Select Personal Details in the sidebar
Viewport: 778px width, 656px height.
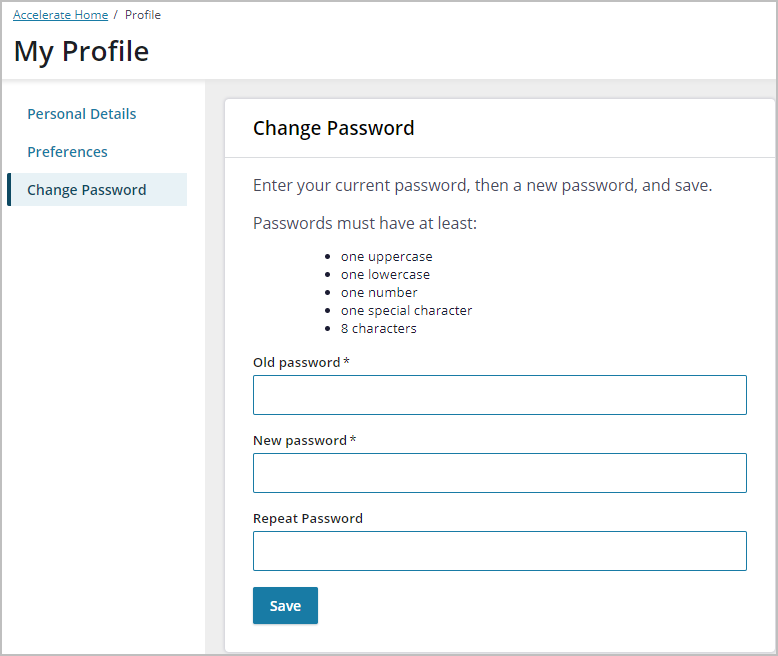tap(82, 114)
